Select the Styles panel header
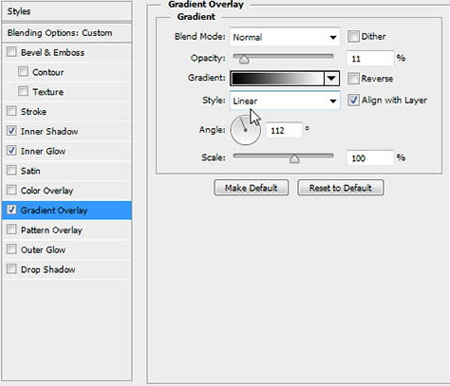The width and height of the screenshot is (450, 386). point(67,11)
